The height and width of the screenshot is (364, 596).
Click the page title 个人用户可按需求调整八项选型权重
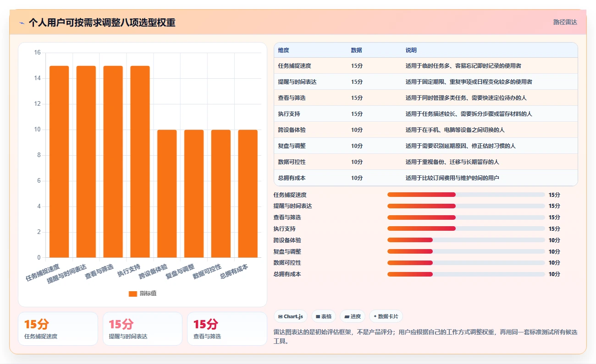coord(102,22)
